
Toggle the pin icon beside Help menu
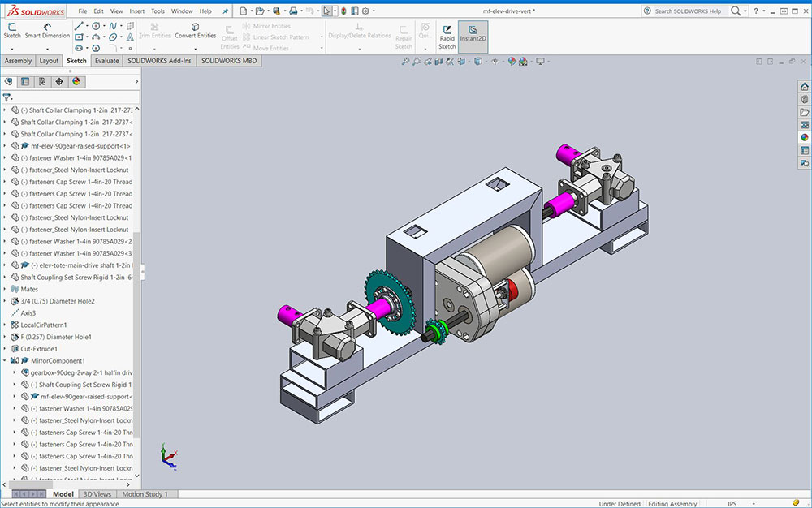pos(226,11)
